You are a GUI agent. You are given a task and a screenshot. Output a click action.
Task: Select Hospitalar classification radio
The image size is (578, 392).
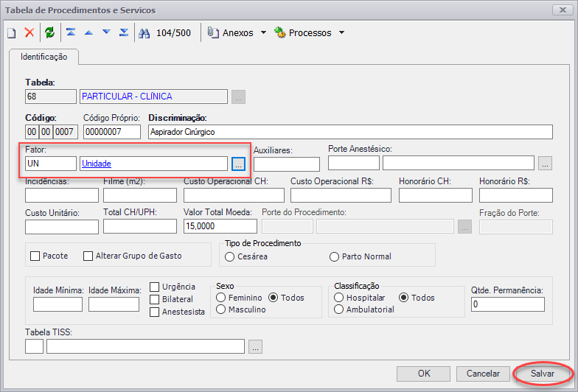[339, 298]
